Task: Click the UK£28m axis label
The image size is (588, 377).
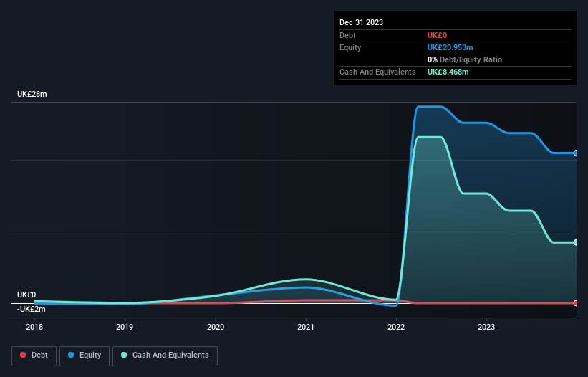Action: click(x=32, y=94)
